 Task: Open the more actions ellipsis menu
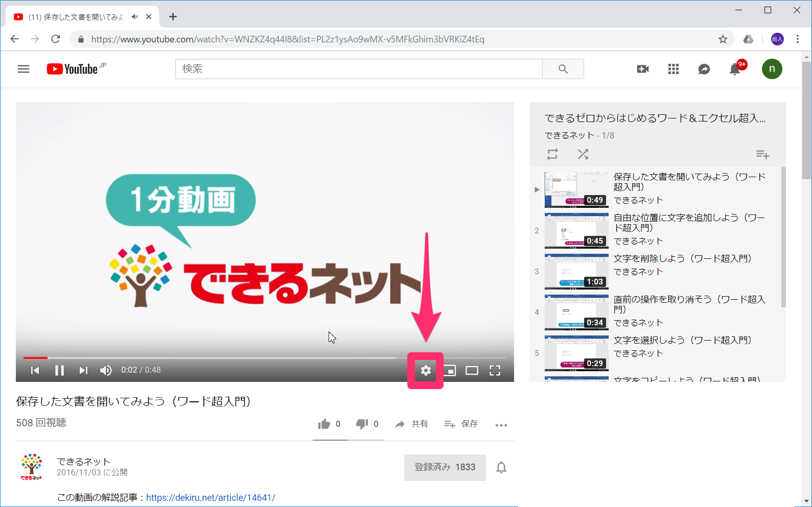coord(501,425)
